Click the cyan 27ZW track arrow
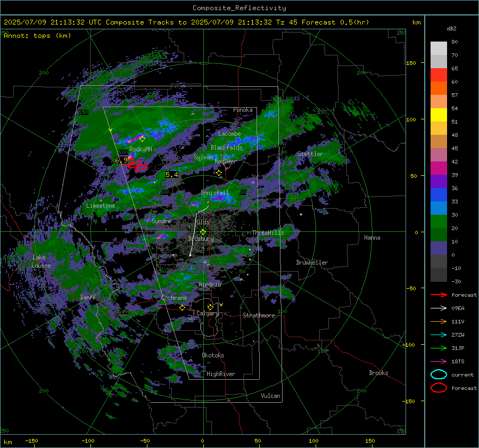Image resolution: width=479 pixels, height=448 pixels. pyautogui.click(x=439, y=335)
